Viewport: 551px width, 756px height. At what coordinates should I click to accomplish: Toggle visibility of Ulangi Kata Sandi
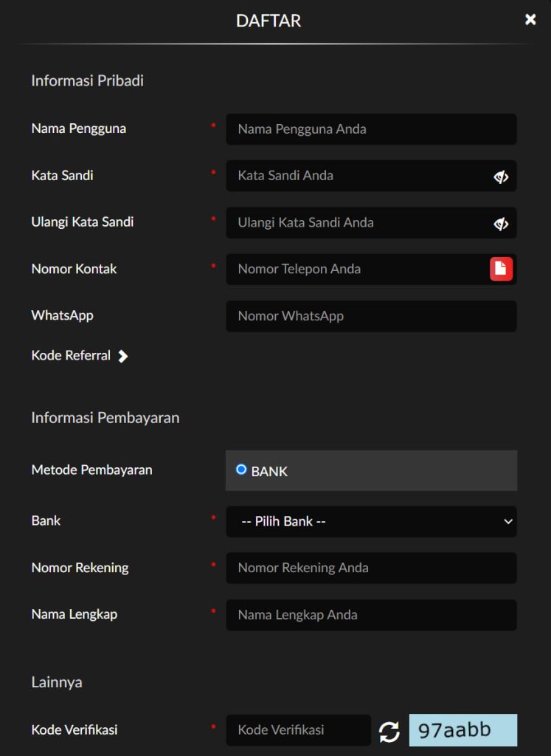(x=501, y=224)
